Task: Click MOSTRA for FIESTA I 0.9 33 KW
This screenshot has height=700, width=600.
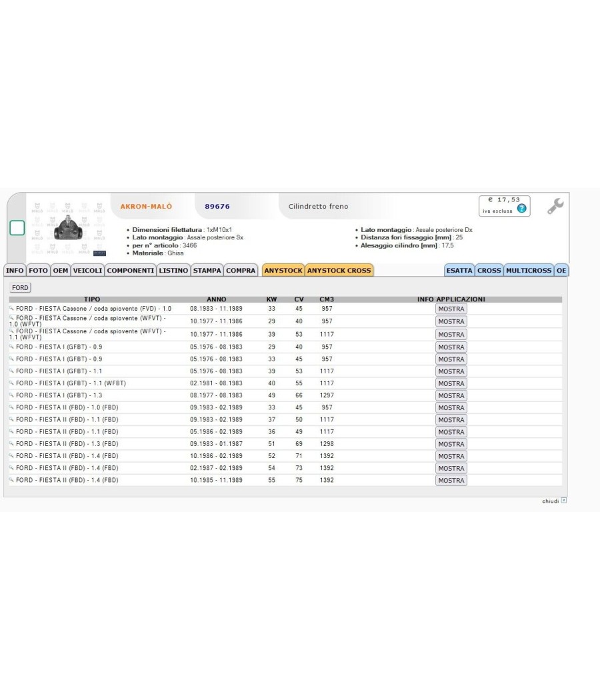Action: click(x=451, y=359)
